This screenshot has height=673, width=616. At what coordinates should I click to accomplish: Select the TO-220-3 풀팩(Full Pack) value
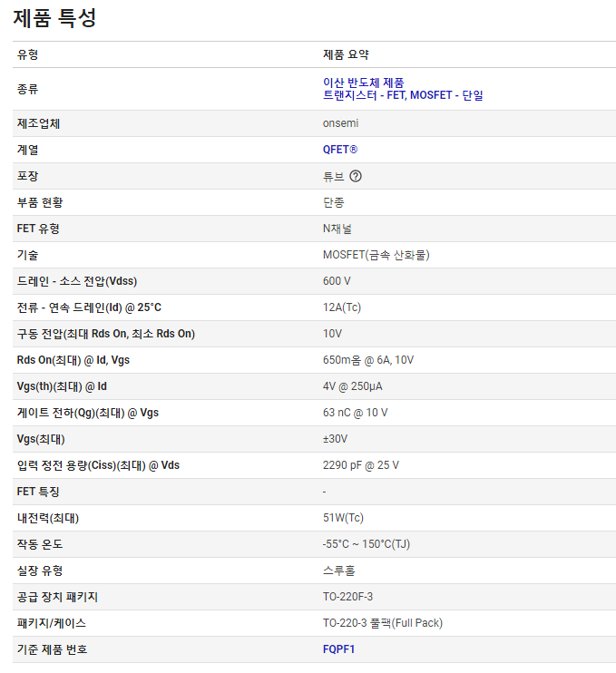(x=383, y=623)
